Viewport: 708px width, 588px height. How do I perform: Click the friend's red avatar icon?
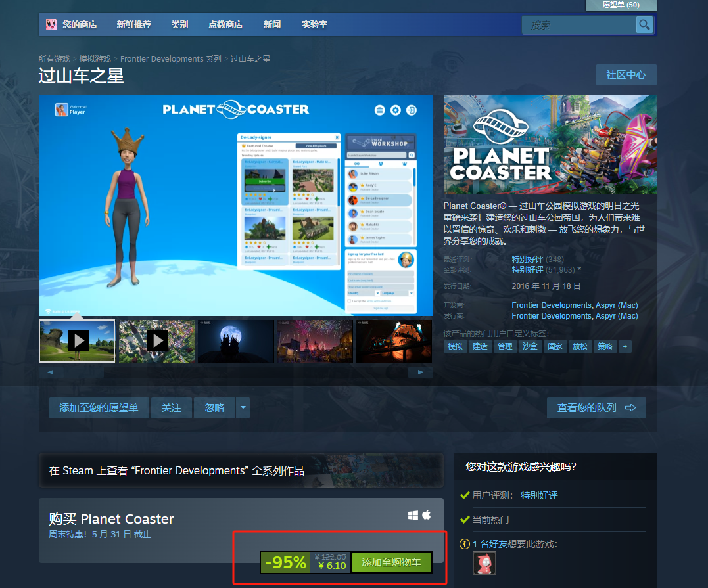click(x=484, y=564)
